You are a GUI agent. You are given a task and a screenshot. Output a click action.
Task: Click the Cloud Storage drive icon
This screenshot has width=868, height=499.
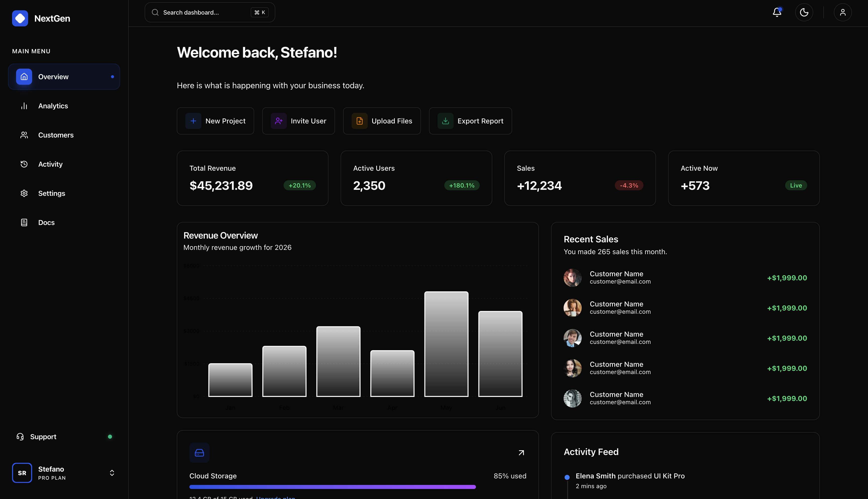coord(199,452)
